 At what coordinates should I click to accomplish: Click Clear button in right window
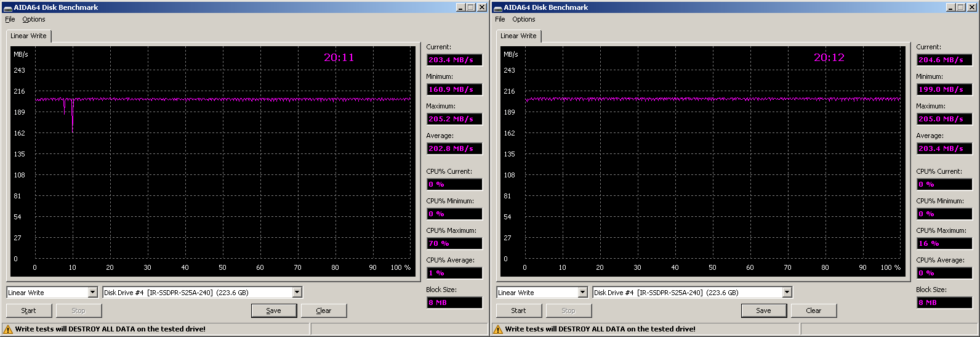(814, 311)
